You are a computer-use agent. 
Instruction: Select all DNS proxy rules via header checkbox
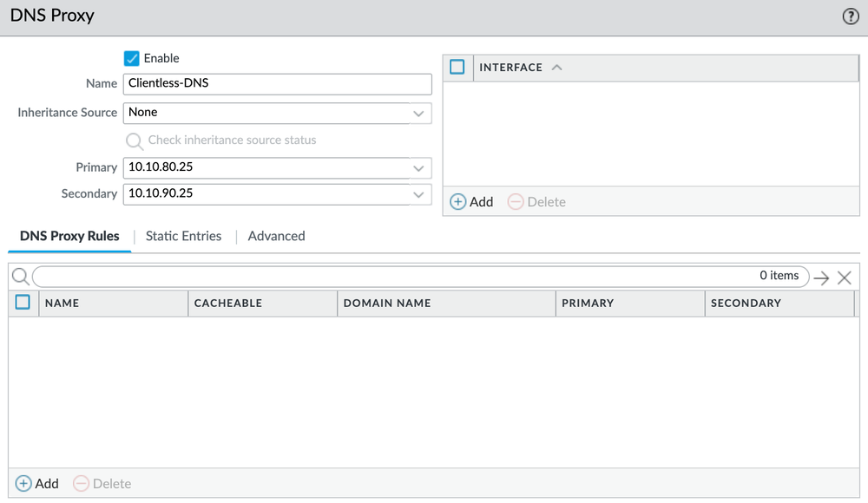[x=23, y=303]
